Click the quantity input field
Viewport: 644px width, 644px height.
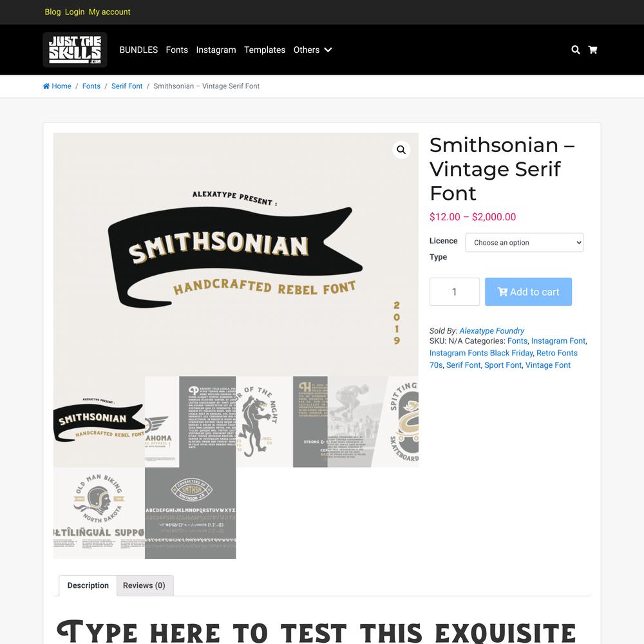(x=454, y=292)
